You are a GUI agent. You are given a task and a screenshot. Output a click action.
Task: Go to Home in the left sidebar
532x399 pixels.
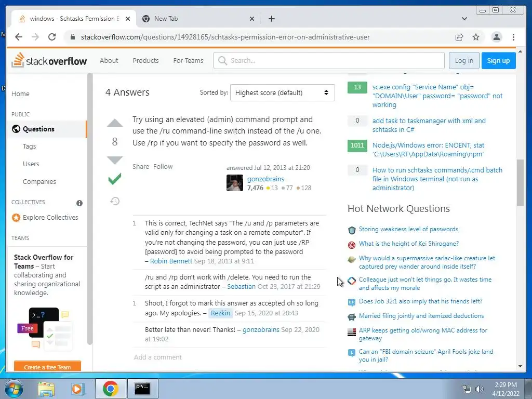coord(20,94)
